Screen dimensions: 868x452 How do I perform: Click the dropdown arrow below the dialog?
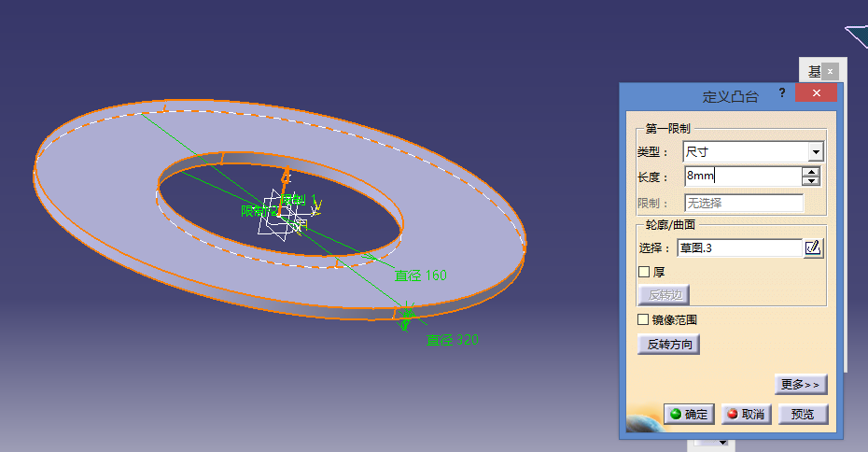point(723,443)
